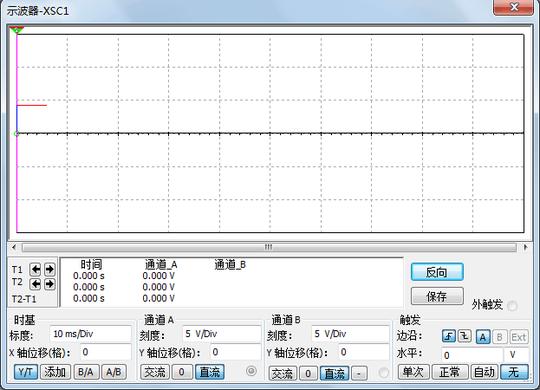Set trigger source to channel A
Viewport: 540px width, 390px height.
pyautogui.click(x=483, y=337)
